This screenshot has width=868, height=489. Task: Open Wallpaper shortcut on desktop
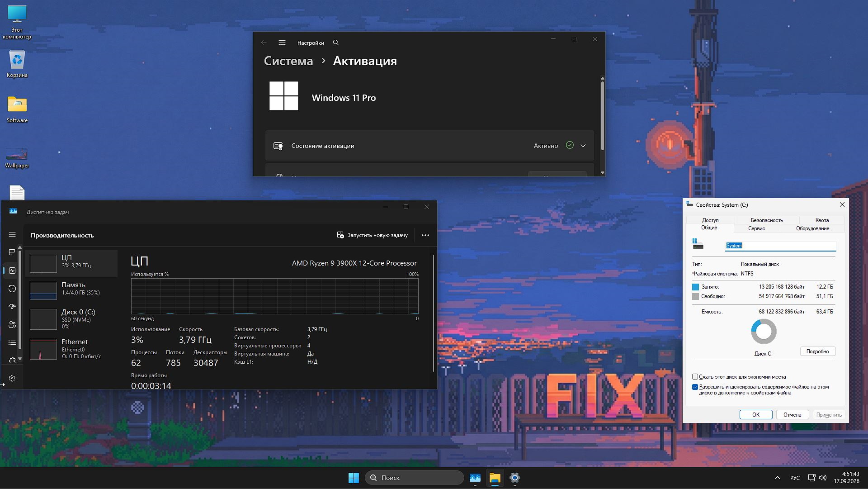[17, 157]
